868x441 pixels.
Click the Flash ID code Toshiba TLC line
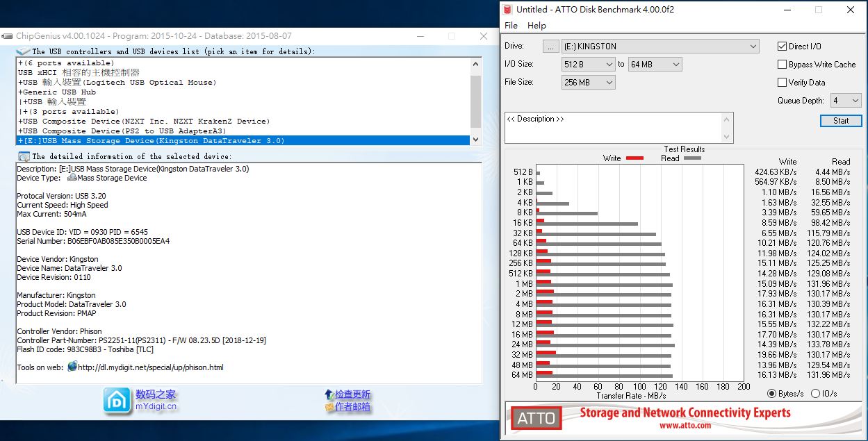point(86,349)
